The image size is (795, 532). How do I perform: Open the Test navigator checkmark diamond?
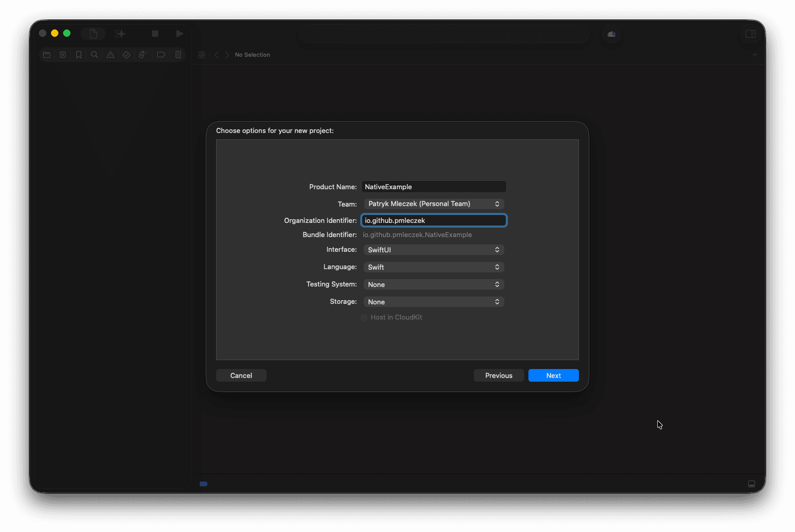tap(126, 55)
